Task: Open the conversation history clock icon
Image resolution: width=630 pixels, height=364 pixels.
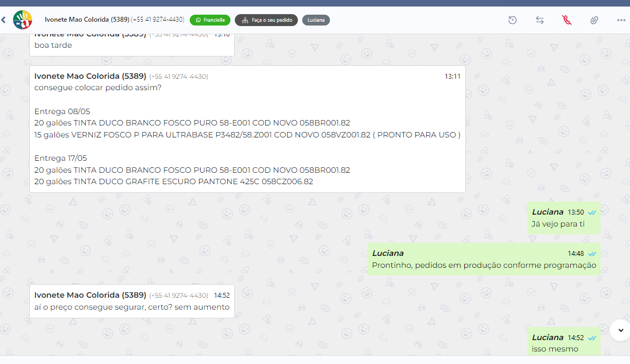Action: [x=512, y=20]
